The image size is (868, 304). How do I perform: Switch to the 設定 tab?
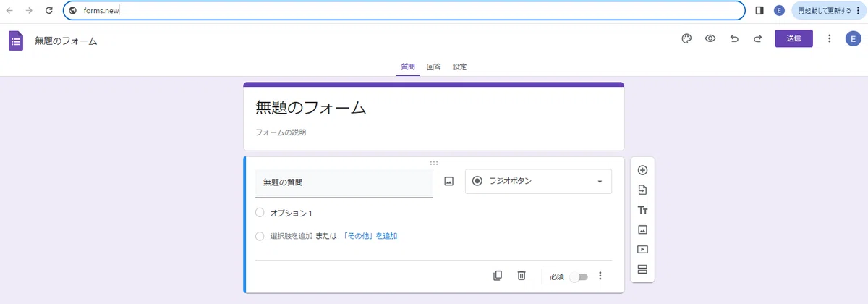pos(459,67)
